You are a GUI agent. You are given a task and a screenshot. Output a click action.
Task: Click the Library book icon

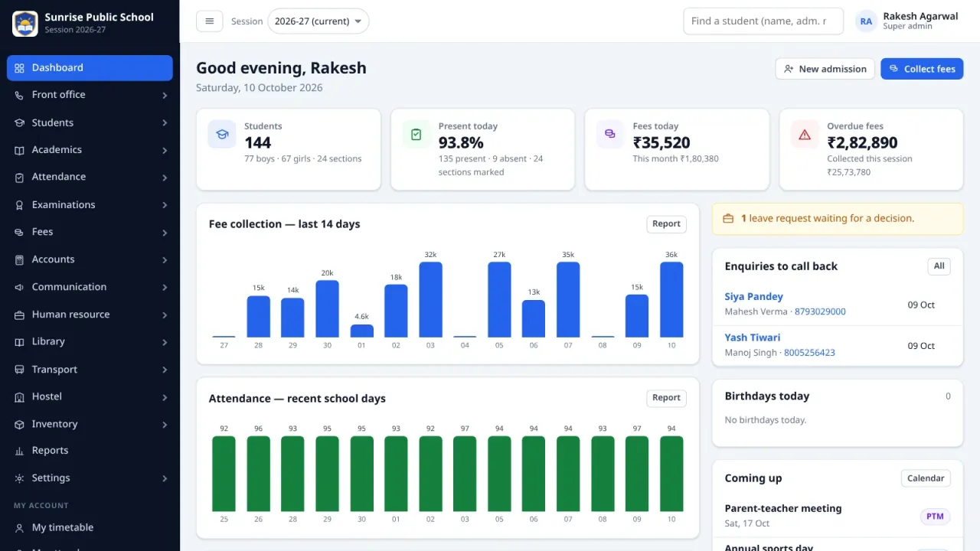(19, 341)
